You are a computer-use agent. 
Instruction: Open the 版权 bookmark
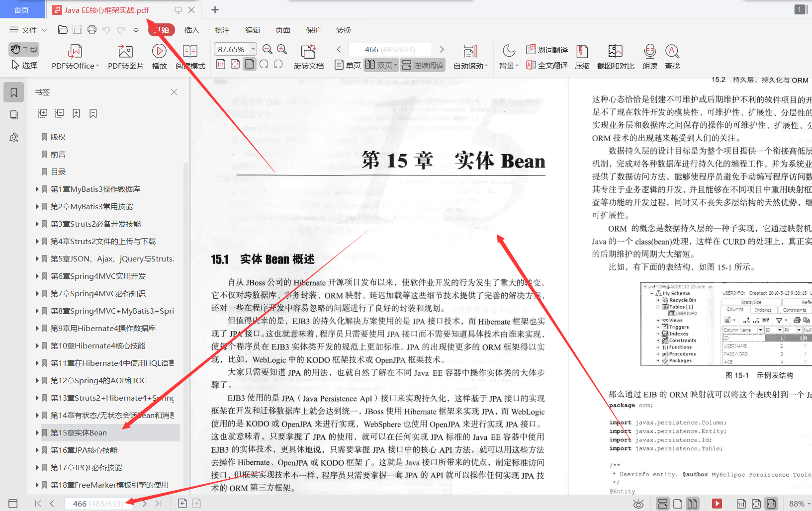pyautogui.click(x=58, y=137)
